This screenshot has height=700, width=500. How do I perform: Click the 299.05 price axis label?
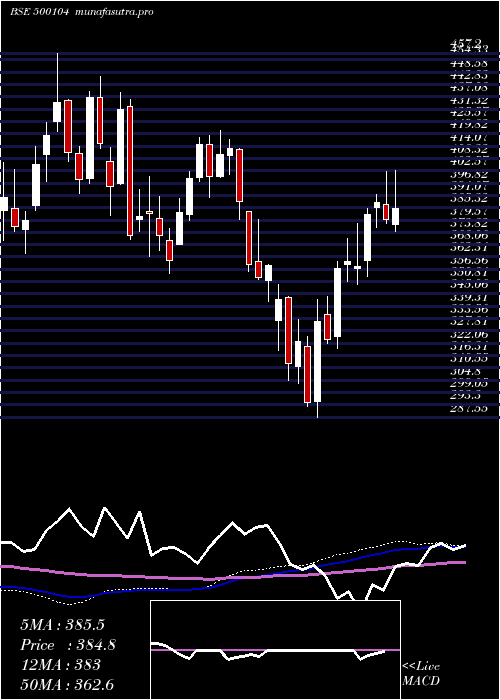[469, 383]
